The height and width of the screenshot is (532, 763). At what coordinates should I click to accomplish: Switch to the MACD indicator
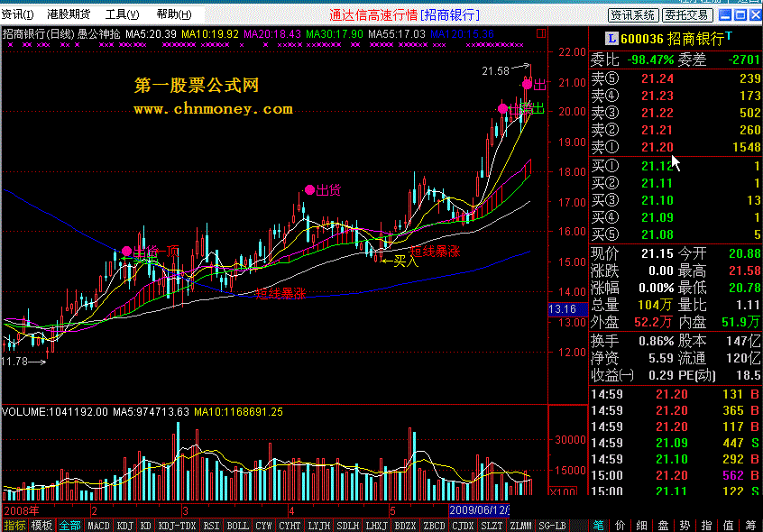99,526
